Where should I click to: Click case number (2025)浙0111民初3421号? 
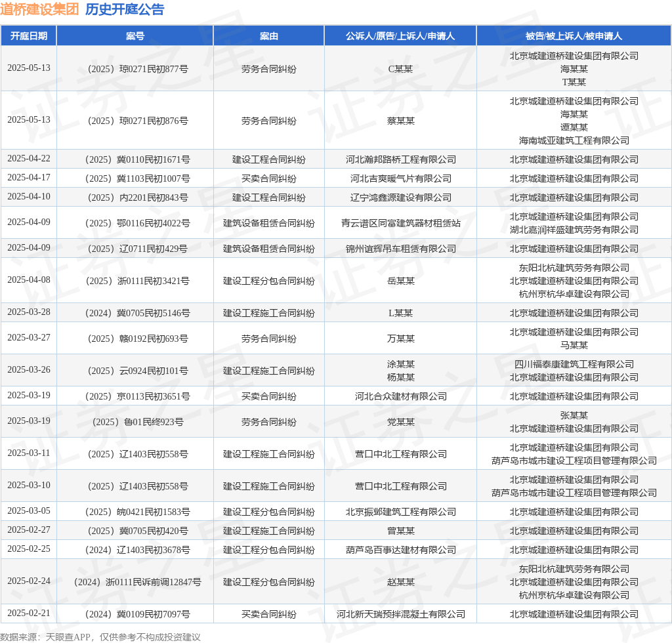coord(138,281)
